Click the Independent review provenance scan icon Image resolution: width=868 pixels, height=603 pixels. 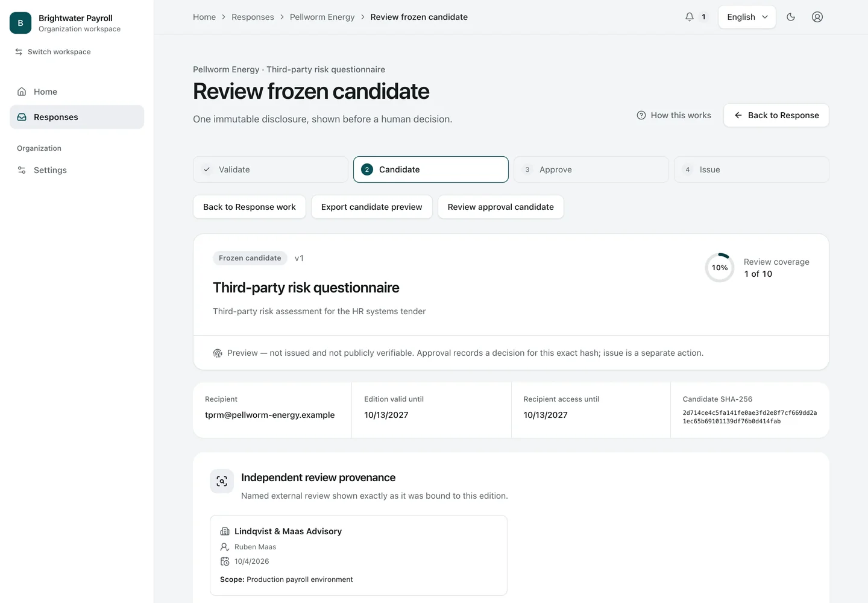(x=222, y=481)
